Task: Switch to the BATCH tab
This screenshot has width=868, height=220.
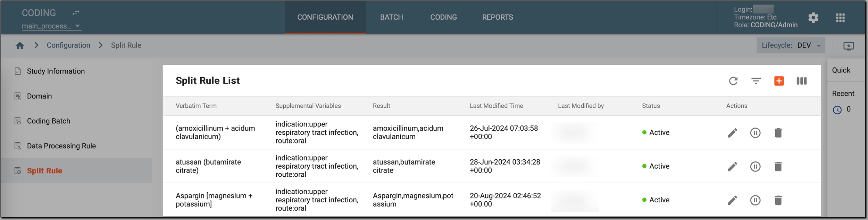Action: 391,17
